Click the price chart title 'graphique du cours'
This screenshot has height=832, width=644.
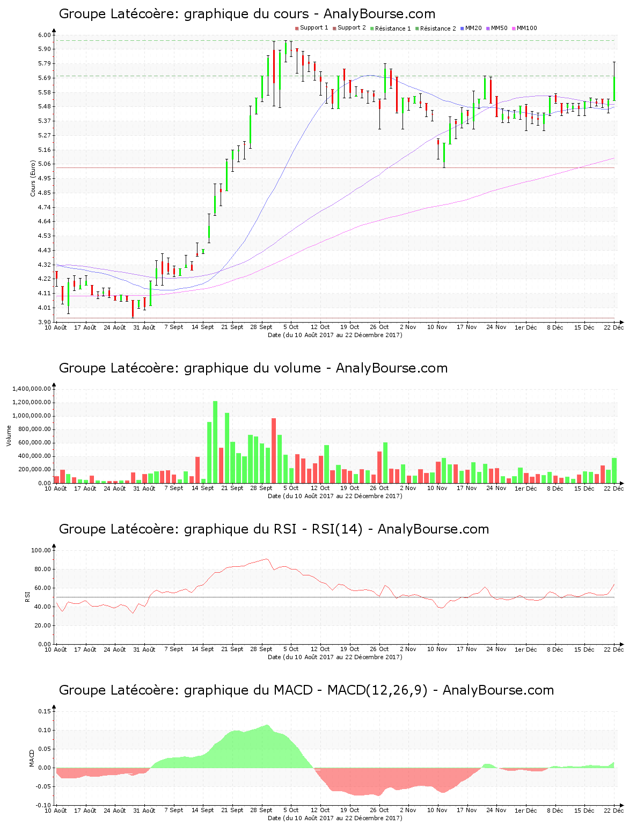pyautogui.click(x=246, y=14)
